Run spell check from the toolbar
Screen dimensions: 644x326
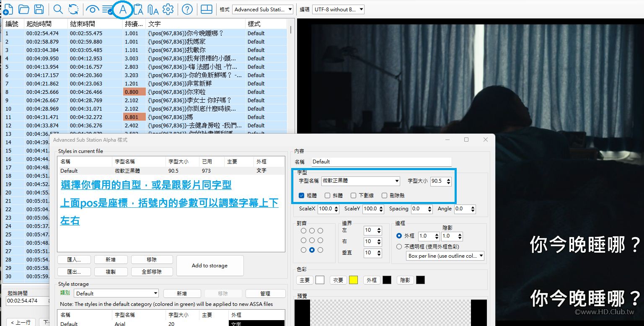pos(108,9)
